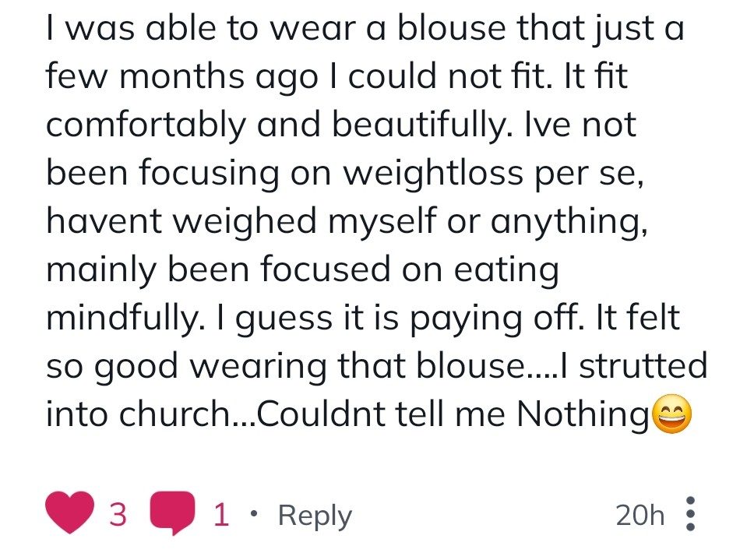Image resolution: width=747 pixels, height=560 pixels.
Task: Like the post with the heart icon
Action: coord(69,512)
